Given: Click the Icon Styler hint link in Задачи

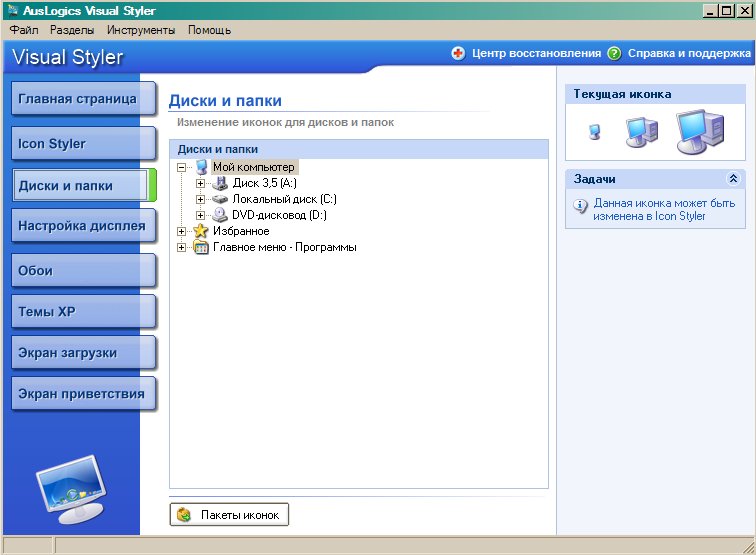Looking at the screenshot, I should [664, 209].
